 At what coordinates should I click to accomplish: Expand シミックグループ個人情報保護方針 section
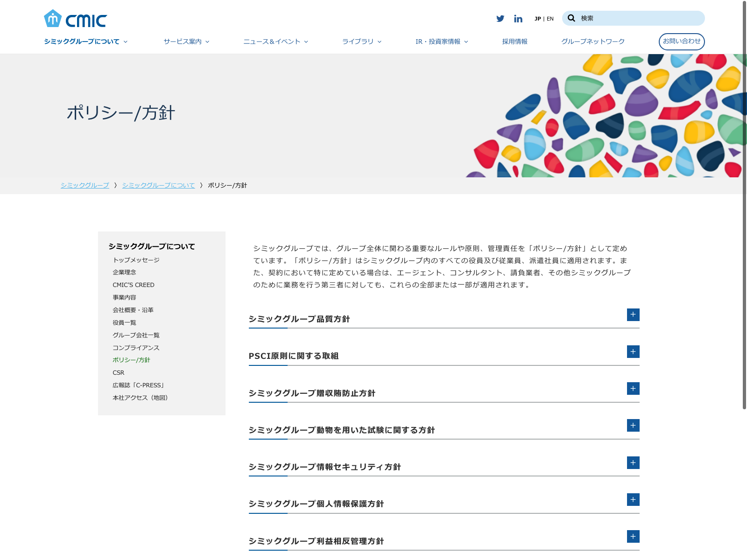tap(633, 499)
